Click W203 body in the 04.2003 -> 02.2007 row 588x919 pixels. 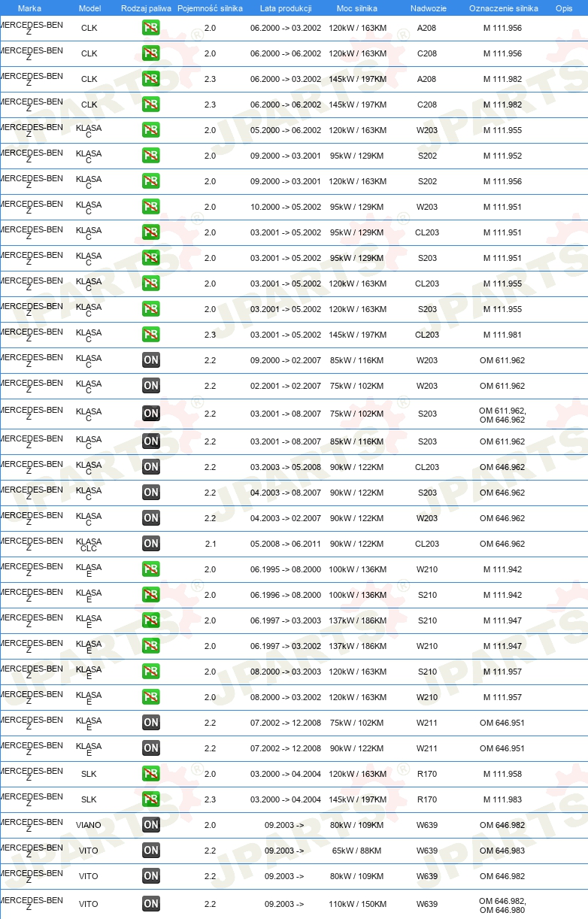[x=427, y=518]
